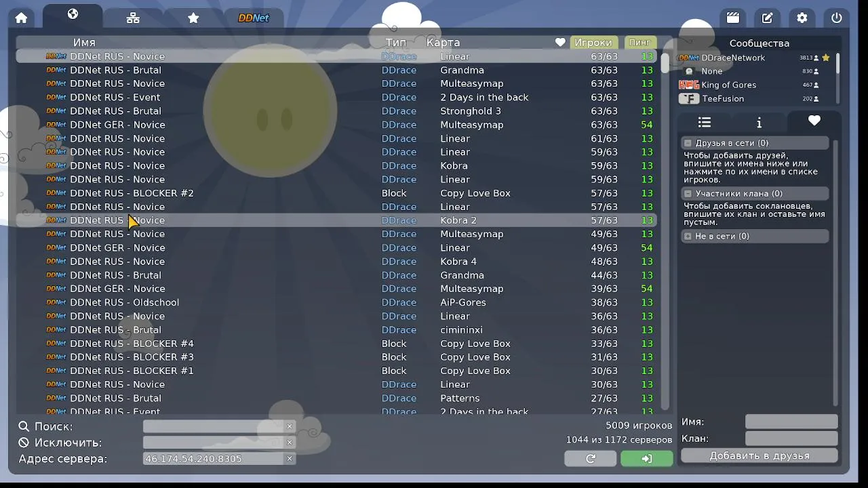Open the demos clapperboard icon
The image size is (868, 488).
[x=732, y=18]
